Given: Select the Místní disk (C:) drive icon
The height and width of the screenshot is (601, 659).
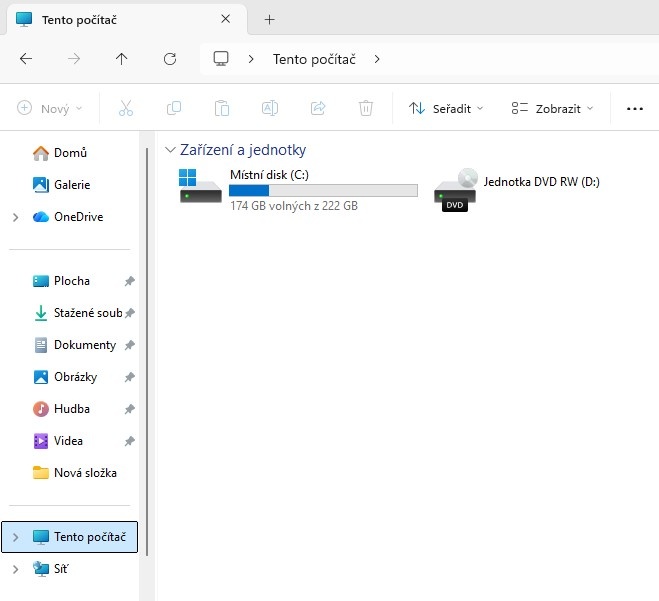Looking at the screenshot, I should click(200, 186).
